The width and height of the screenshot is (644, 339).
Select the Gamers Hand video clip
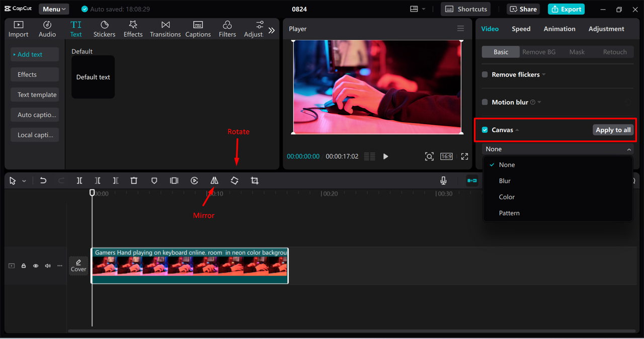coord(190,266)
